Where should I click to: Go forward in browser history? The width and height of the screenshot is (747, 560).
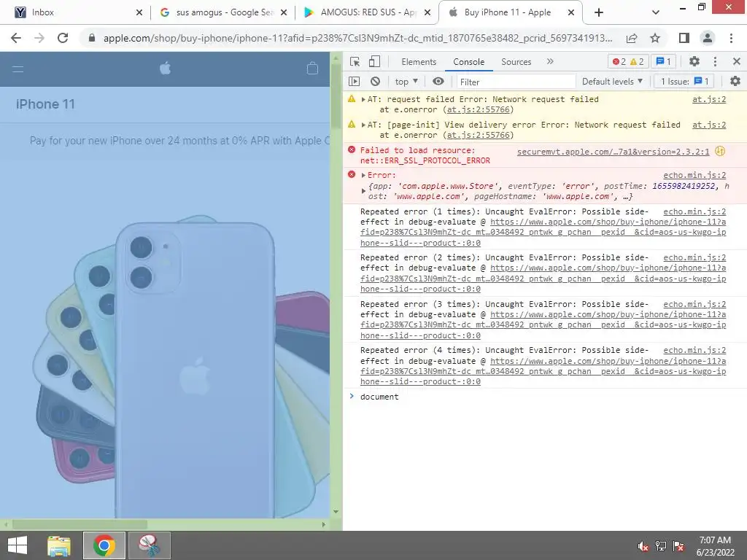[39, 38]
